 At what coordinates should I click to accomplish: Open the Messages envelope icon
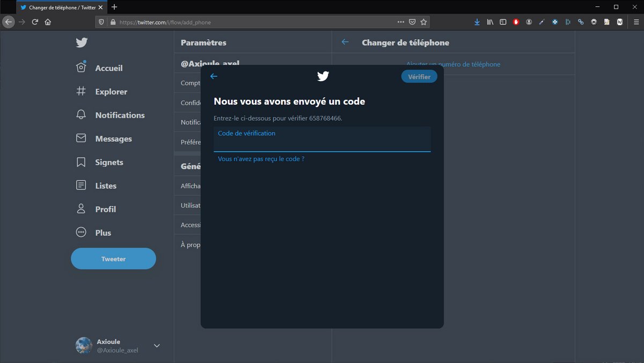click(81, 139)
